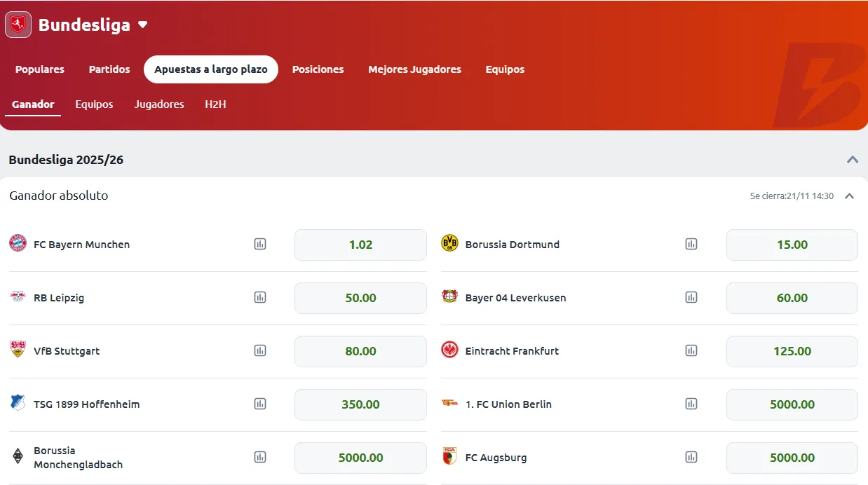Open statistics for Bayer 04 Leverkusen

click(691, 297)
